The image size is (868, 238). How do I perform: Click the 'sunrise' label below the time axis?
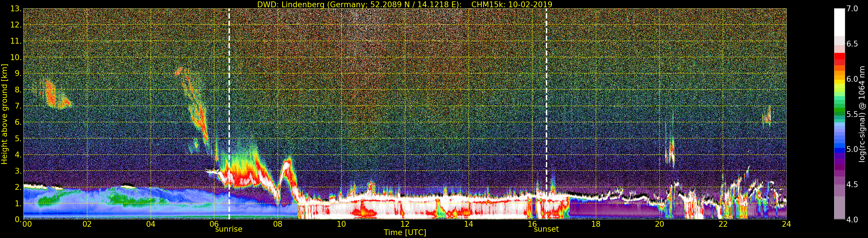pos(229,229)
